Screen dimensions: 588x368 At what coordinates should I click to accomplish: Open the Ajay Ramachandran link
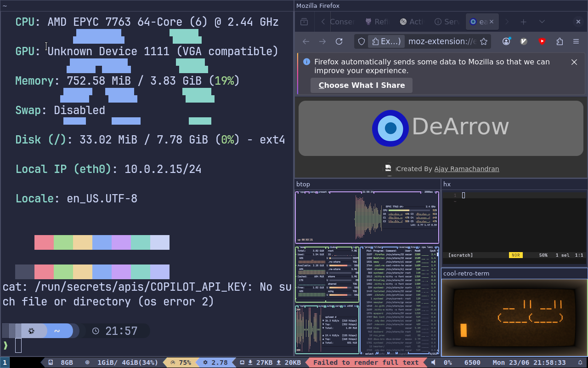coord(467,169)
